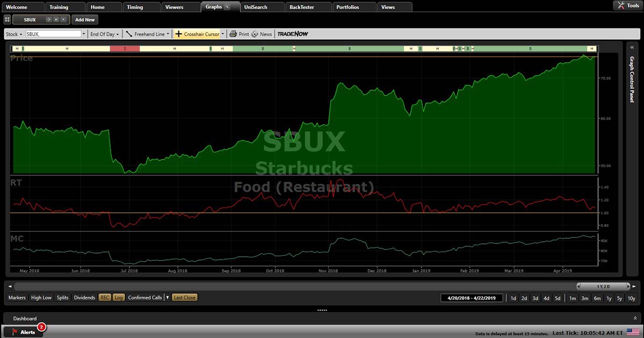Image resolution: width=644 pixels, height=338 pixels.
Task: Close the SBUX graph tab
Action: click(63, 19)
